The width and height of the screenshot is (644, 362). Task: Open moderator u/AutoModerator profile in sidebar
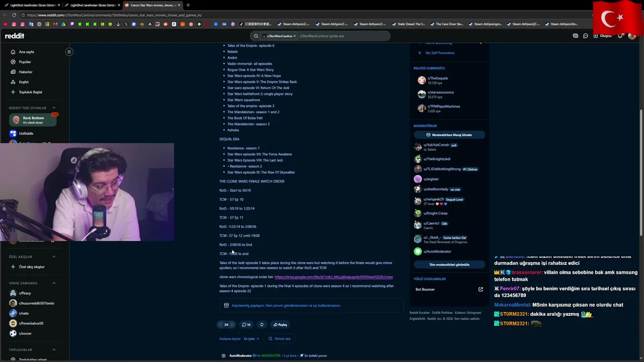[x=437, y=251]
